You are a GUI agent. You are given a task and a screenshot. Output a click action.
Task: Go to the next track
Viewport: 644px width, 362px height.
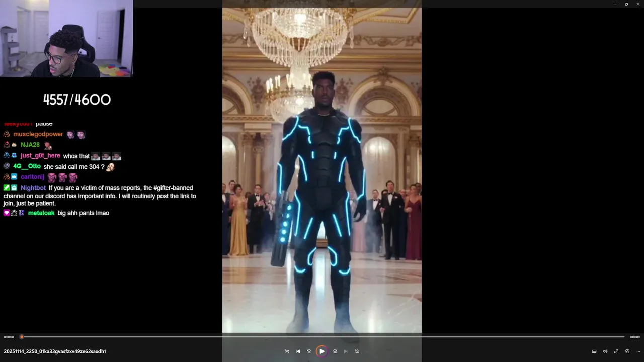[346, 351]
